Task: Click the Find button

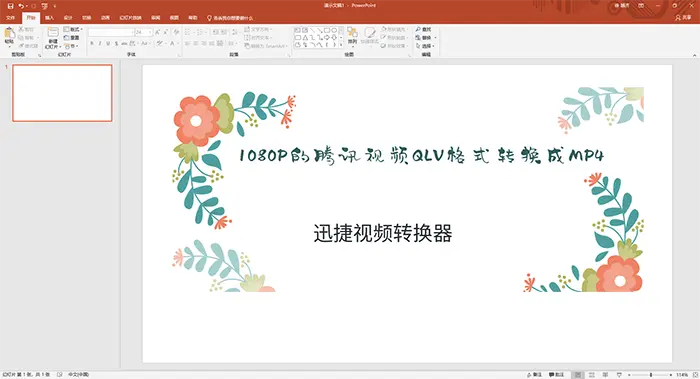Action: (x=423, y=29)
